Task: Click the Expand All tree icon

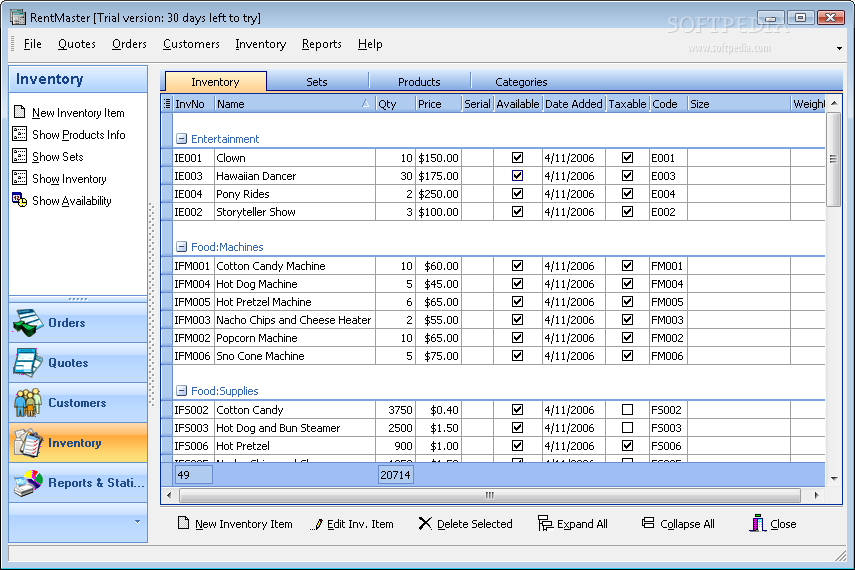Action: coord(545,523)
